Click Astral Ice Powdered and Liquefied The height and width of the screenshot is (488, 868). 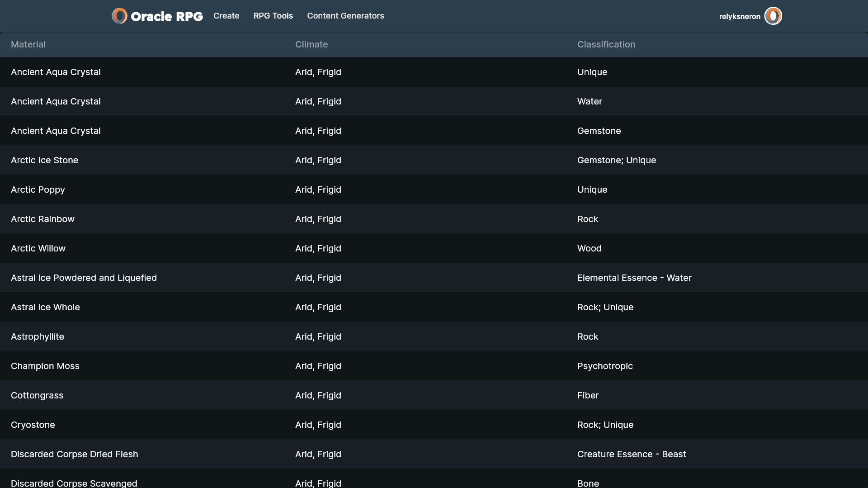pyautogui.click(x=84, y=278)
